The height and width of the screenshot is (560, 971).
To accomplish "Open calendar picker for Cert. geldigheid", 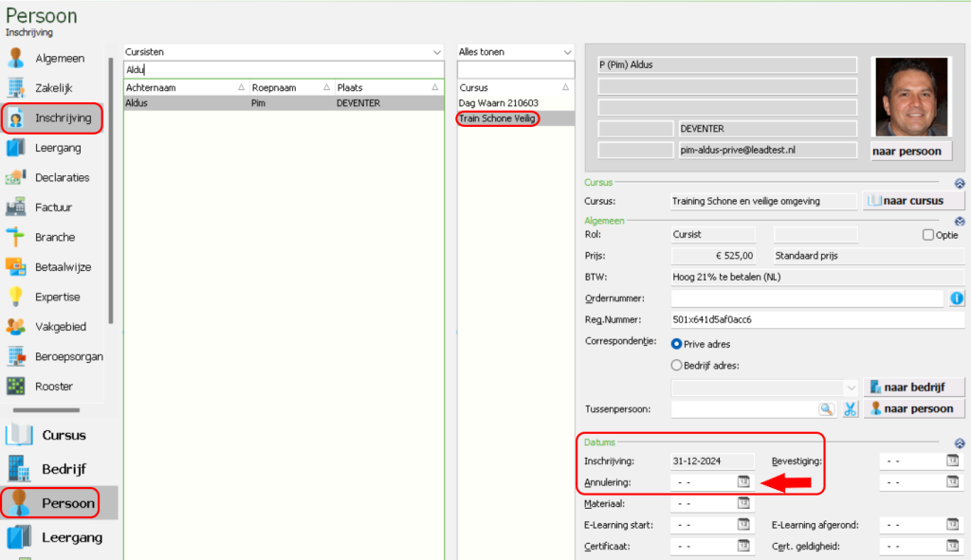I will point(952,546).
